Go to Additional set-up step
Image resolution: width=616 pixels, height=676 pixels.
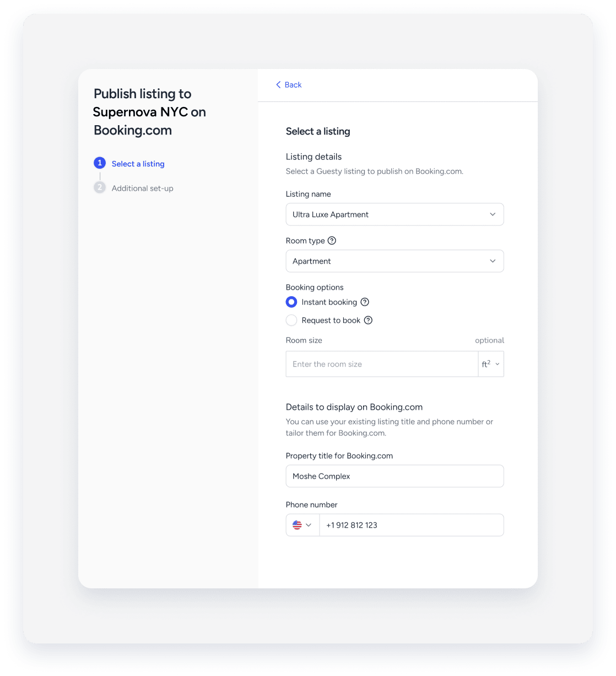(x=143, y=188)
